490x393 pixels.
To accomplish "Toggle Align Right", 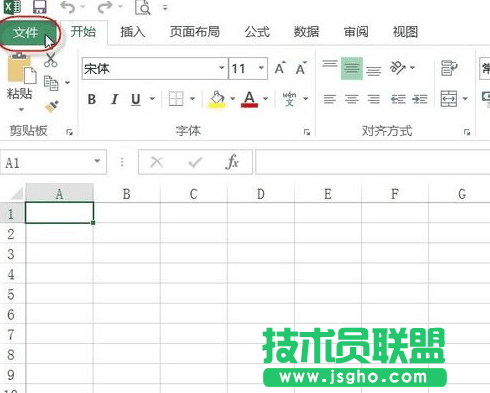I will 373,99.
